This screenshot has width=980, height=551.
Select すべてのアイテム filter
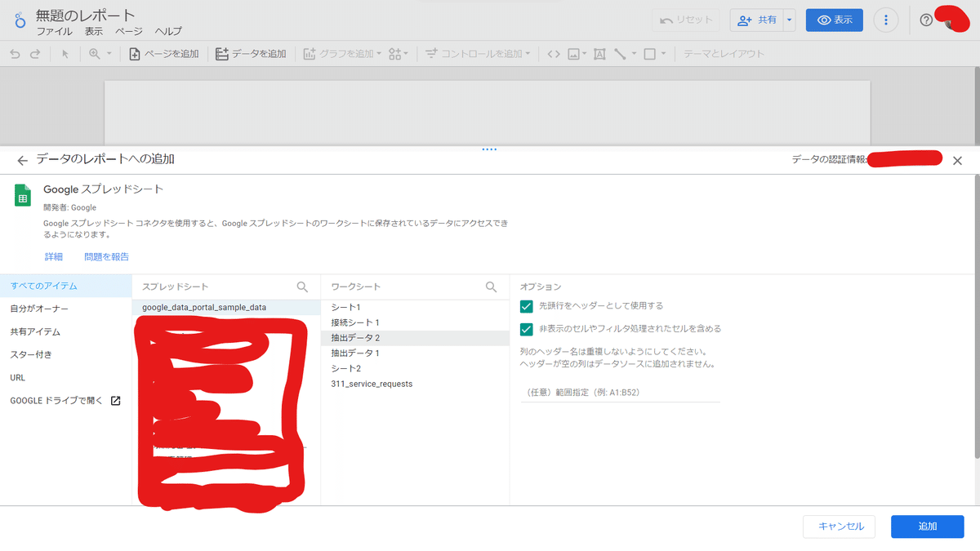(65, 286)
